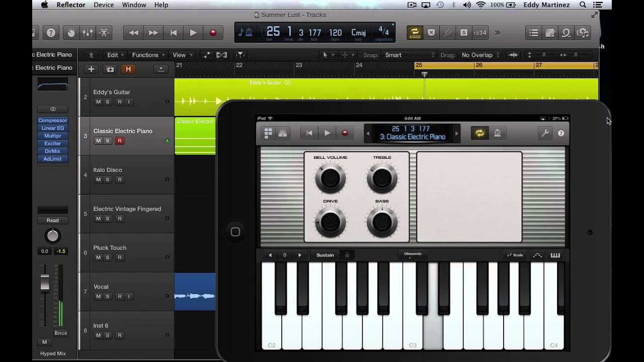Open Quick Help question mark button
Viewport: 644px width, 362px height.
(51, 33)
